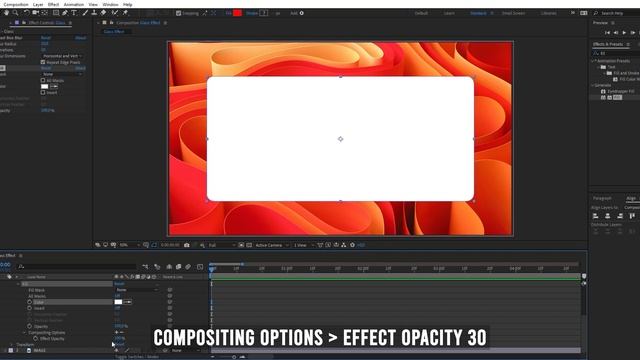The width and height of the screenshot is (640, 360).
Task: Collapse the Animation Presets folder
Action: coord(593,61)
